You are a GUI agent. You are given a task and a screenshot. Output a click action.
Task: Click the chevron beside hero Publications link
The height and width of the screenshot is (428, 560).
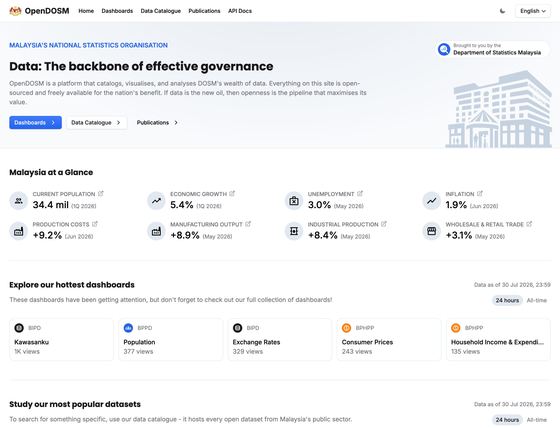pos(176,123)
